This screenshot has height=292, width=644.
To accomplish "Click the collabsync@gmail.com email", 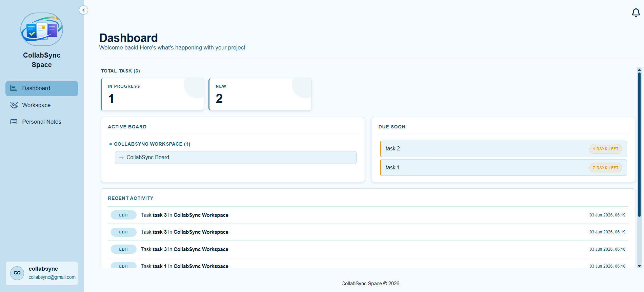I will (x=52, y=277).
